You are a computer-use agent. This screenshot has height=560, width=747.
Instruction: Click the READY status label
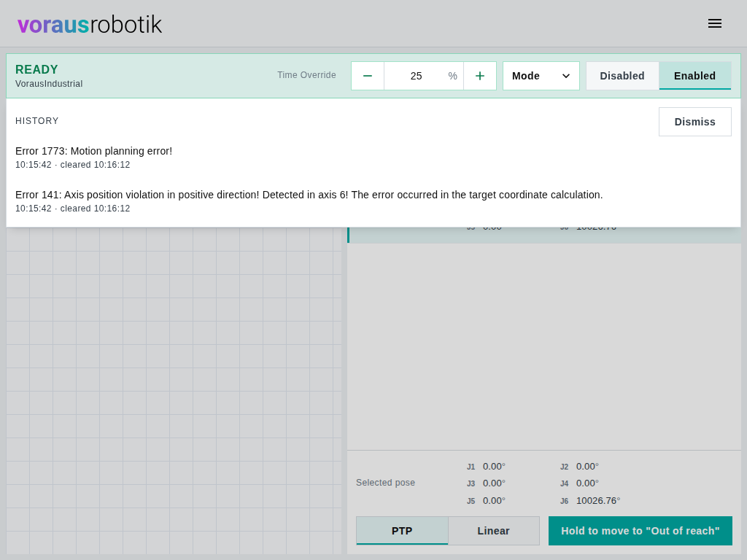tap(36, 69)
